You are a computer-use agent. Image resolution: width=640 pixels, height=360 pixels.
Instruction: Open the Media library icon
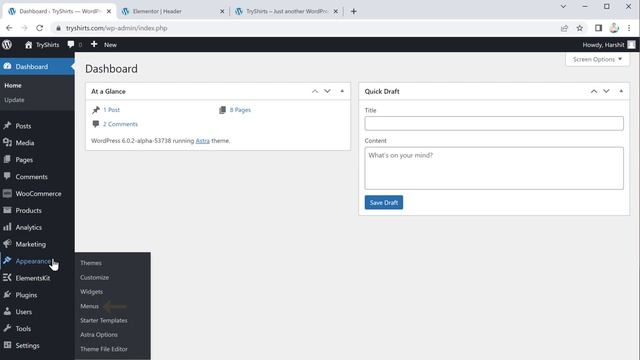7,142
